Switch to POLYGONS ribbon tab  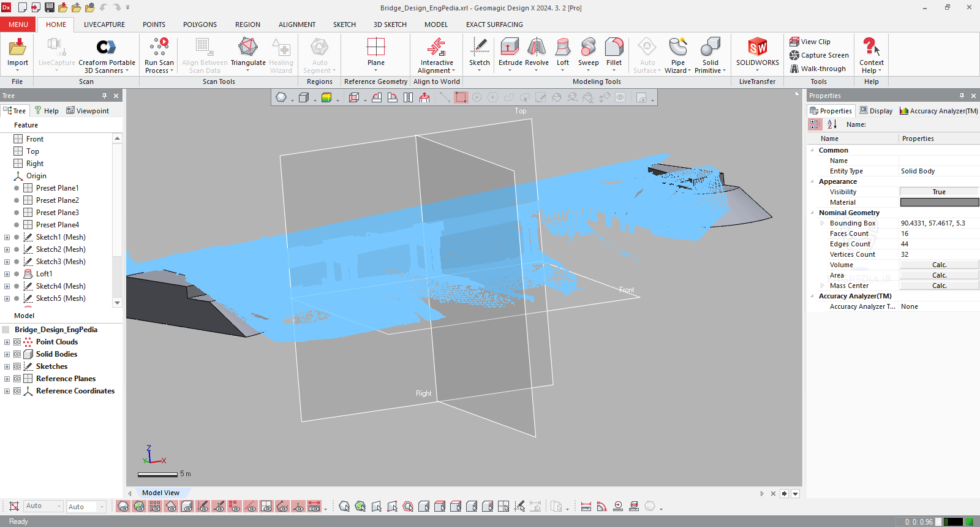pos(200,25)
